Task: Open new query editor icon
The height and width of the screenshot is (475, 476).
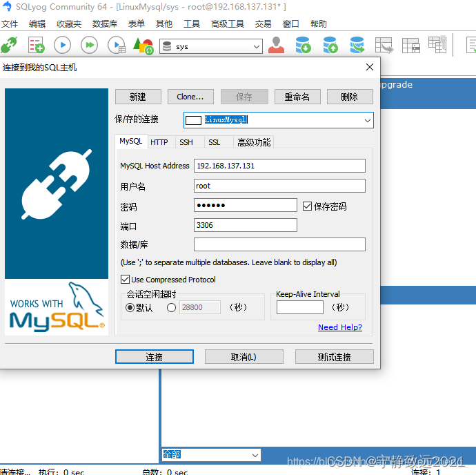Action: [x=36, y=46]
